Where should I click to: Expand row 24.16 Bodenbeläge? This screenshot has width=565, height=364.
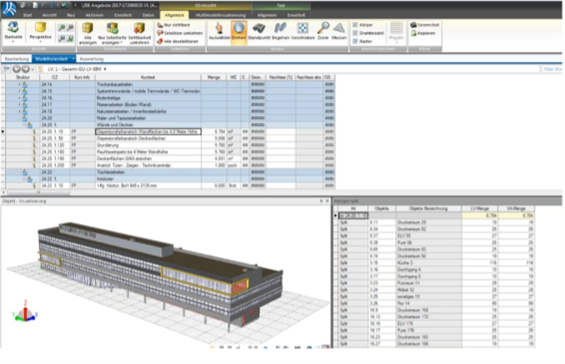pyautogui.click(x=19, y=98)
